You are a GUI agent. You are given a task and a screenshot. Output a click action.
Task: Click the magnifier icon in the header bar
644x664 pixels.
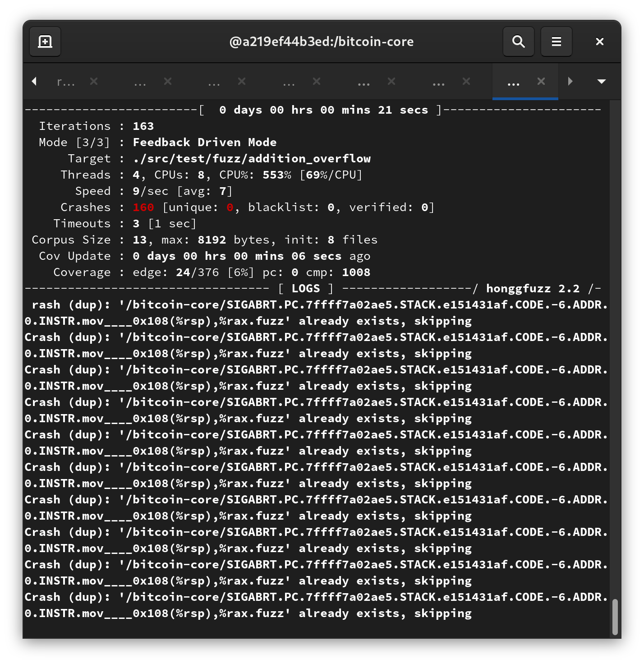pyautogui.click(x=518, y=41)
